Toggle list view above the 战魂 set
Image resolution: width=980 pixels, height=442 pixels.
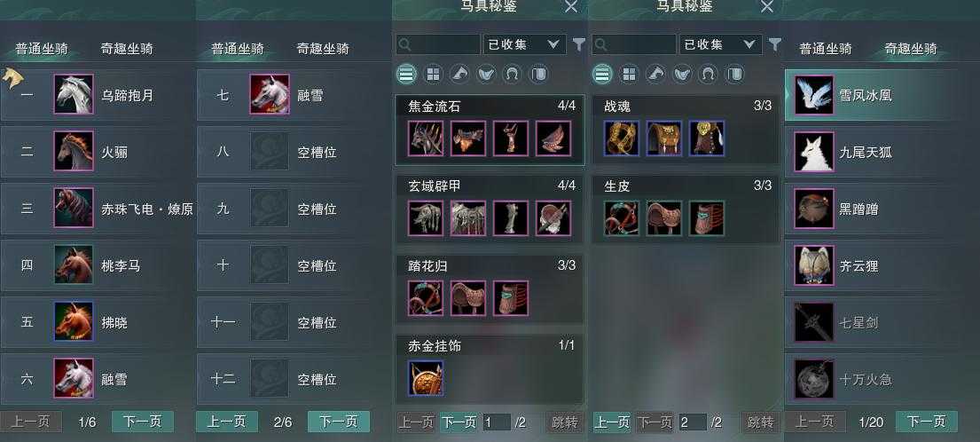pyautogui.click(x=602, y=75)
